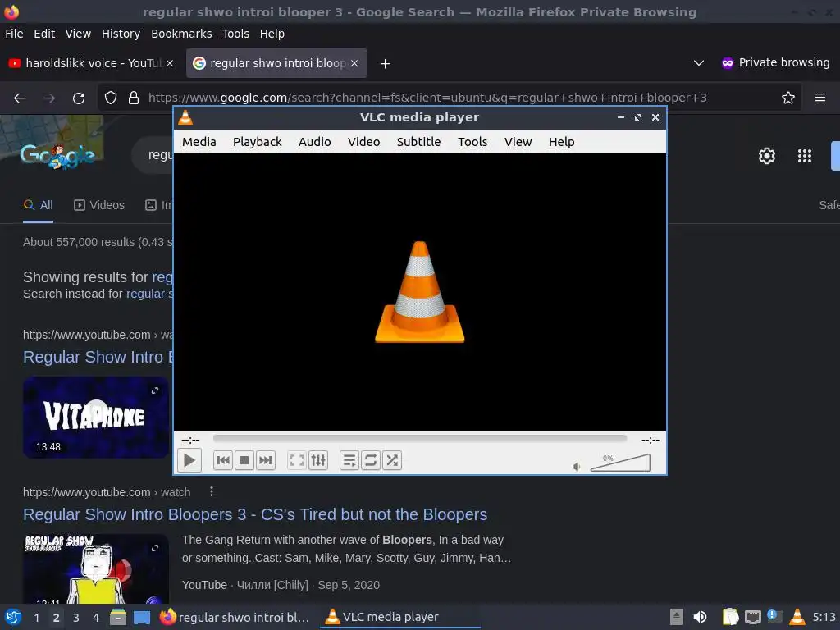This screenshot has height=630, width=840.
Task: Switch to Firefox window in taskbar
Action: [235, 617]
